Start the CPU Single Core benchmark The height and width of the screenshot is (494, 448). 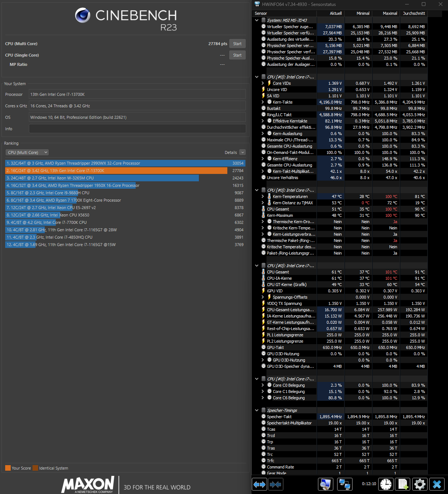tap(237, 55)
